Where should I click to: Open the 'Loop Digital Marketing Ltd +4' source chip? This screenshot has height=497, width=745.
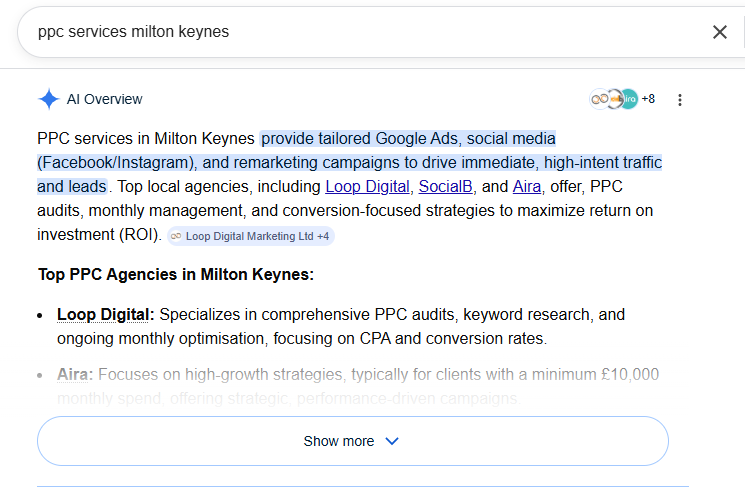[x=251, y=236]
